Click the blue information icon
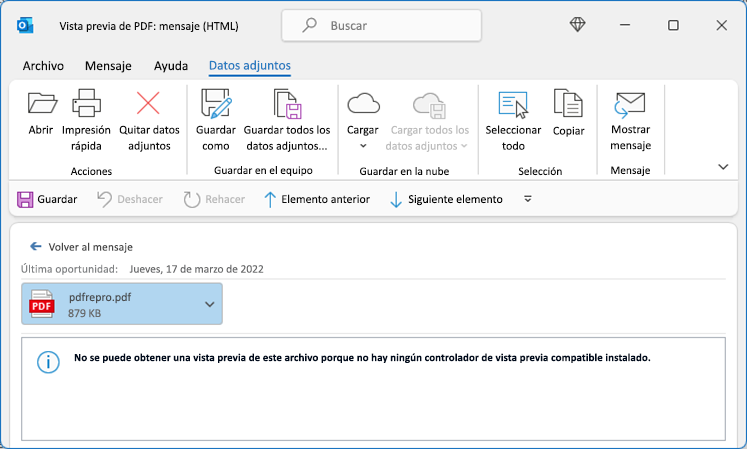 tap(48, 362)
